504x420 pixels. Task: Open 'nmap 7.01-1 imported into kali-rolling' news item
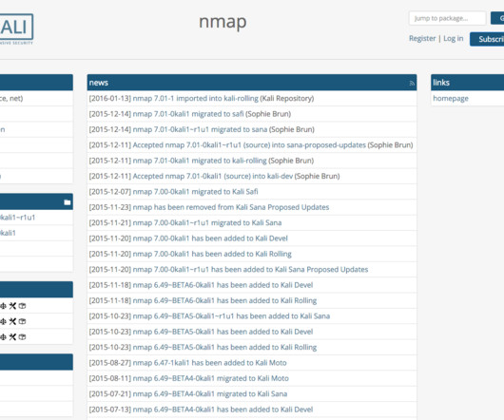[x=196, y=98]
